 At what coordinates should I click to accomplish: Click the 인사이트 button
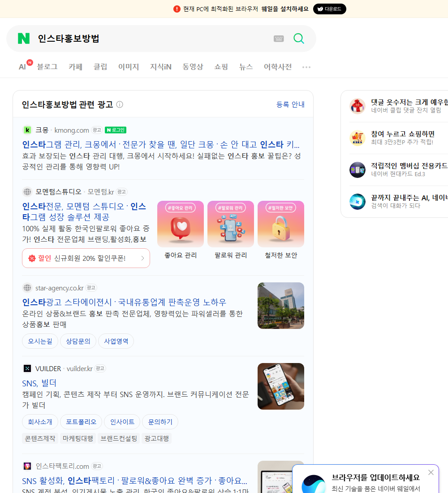(x=122, y=422)
